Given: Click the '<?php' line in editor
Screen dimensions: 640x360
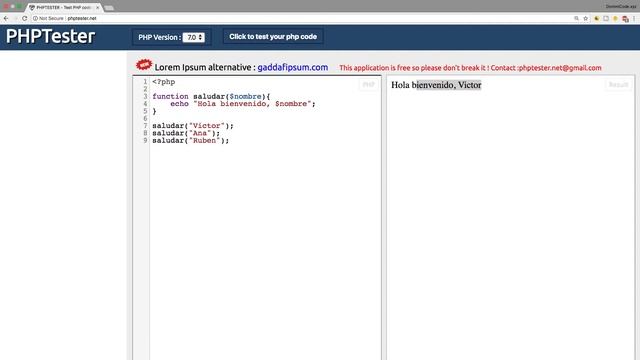Looking at the screenshot, I should tap(164, 82).
